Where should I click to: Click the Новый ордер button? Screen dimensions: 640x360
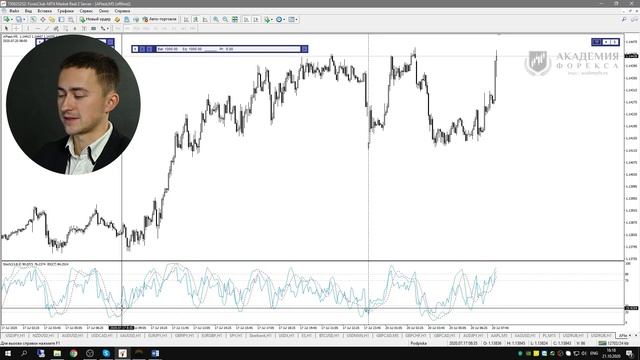tap(95, 19)
